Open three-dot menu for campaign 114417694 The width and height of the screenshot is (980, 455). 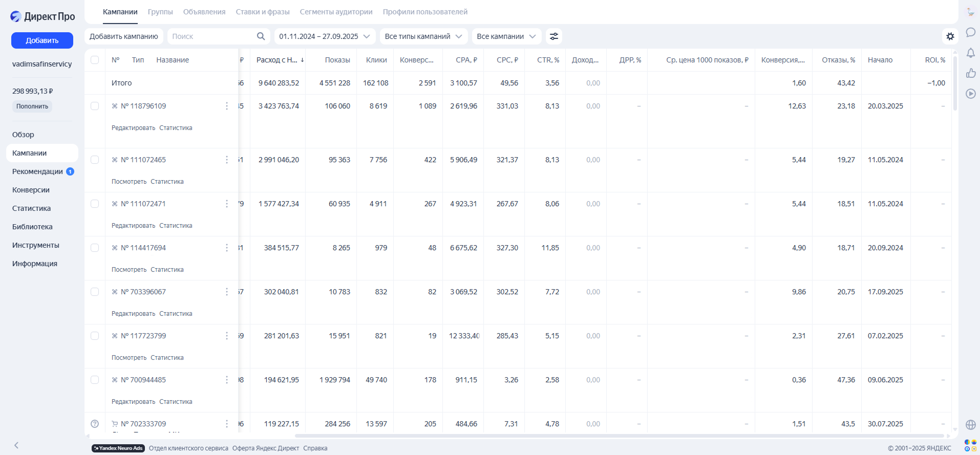(x=227, y=248)
